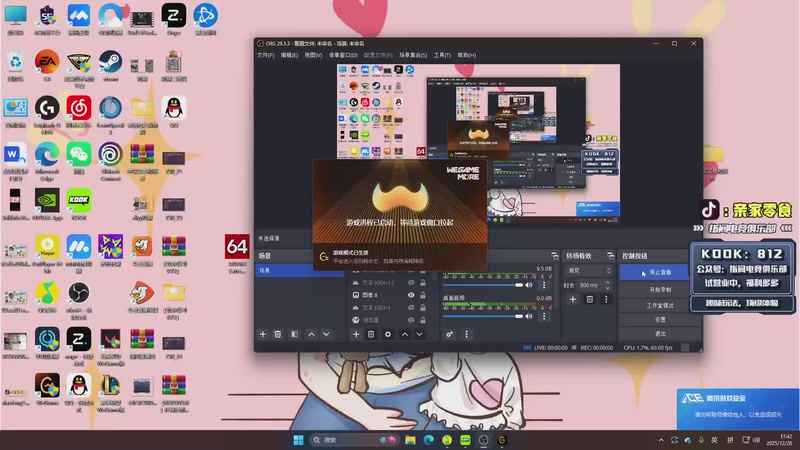The image size is (800, 450).
Task: Open scene filters icon in scenes toolbar
Action: 294,334
